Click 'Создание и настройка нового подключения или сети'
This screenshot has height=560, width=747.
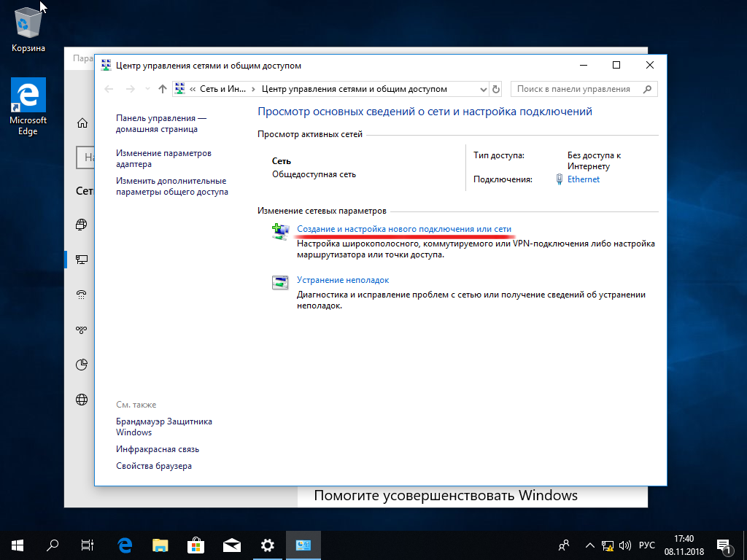point(404,229)
